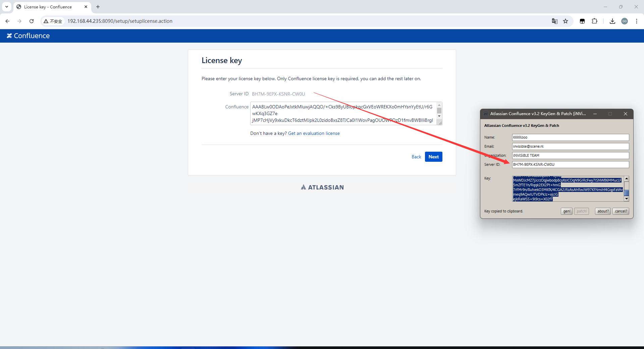644x349 pixels.
Task: Open a new browser tab
Action: (x=98, y=7)
